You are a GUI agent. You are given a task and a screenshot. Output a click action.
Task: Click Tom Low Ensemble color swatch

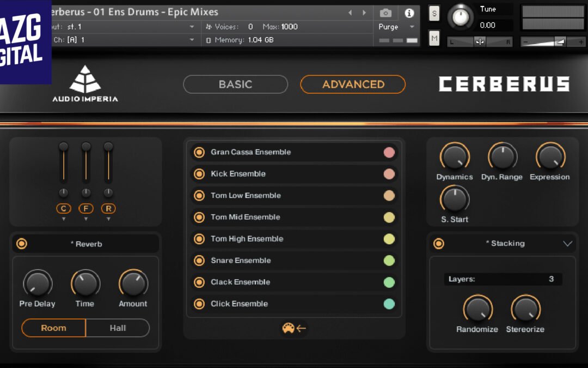click(x=389, y=196)
